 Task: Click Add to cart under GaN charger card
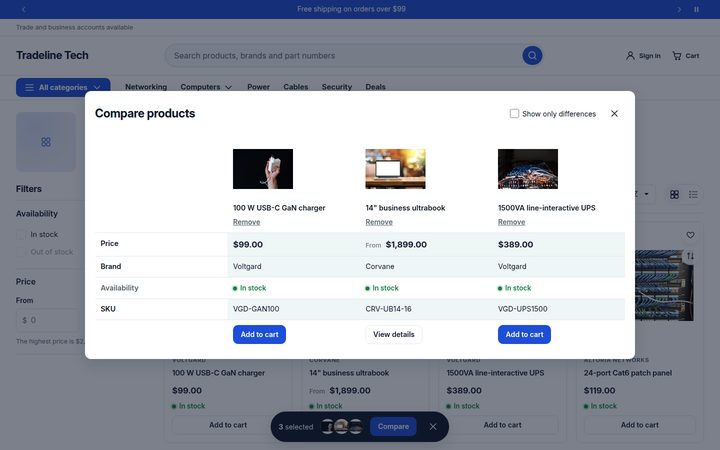point(228,425)
